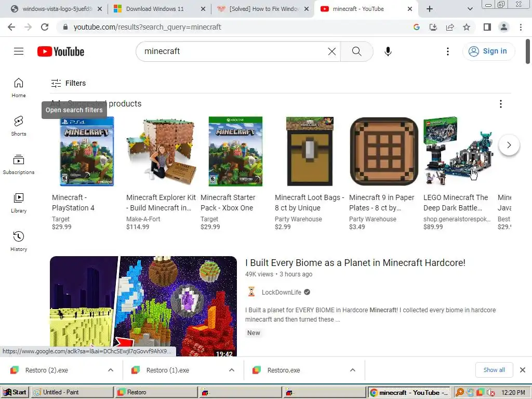Open LEGO Minecraft Deep Dark Battle image

click(458, 151)
